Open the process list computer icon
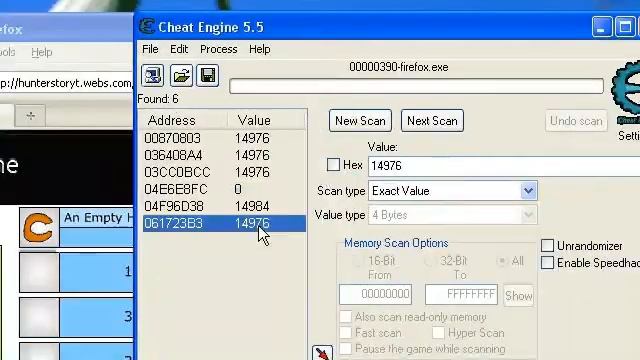Image resolution: width=640 pixels, height=360 pixels. pos(153,76)
